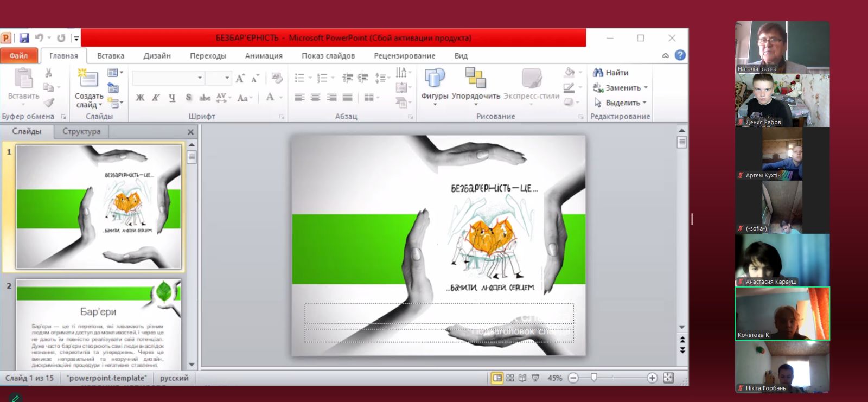Open the Дизайн ribbon tab
This screenshot has width=868, height=402.
157,56
